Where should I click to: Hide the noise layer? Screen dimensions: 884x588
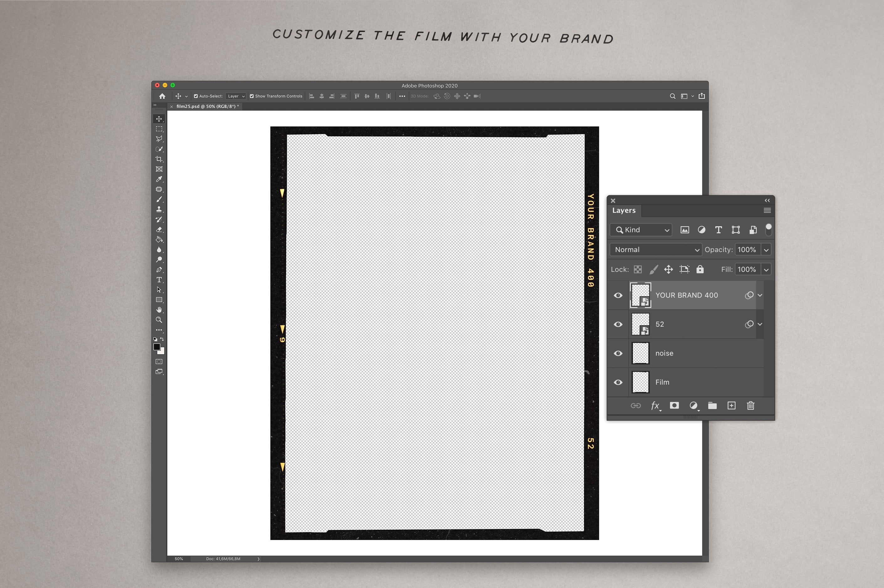click(x=618, y=353)
